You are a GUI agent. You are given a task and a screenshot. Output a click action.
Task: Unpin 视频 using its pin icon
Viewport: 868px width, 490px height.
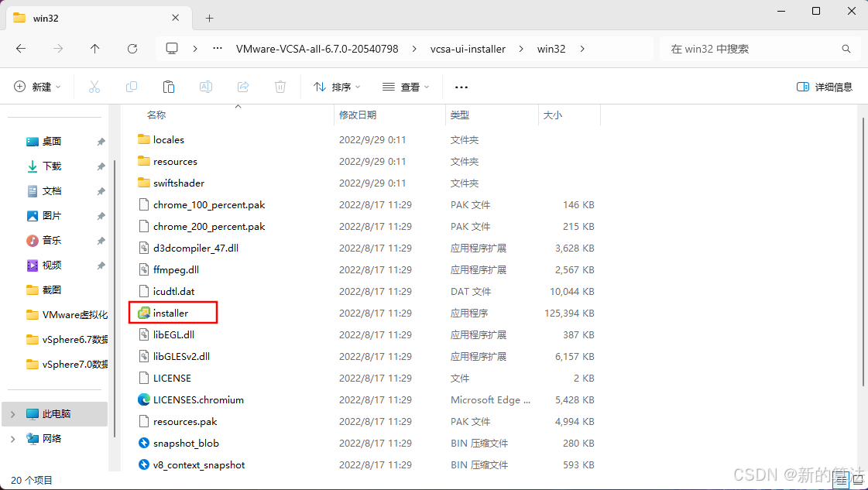click(x=101, y=266)
